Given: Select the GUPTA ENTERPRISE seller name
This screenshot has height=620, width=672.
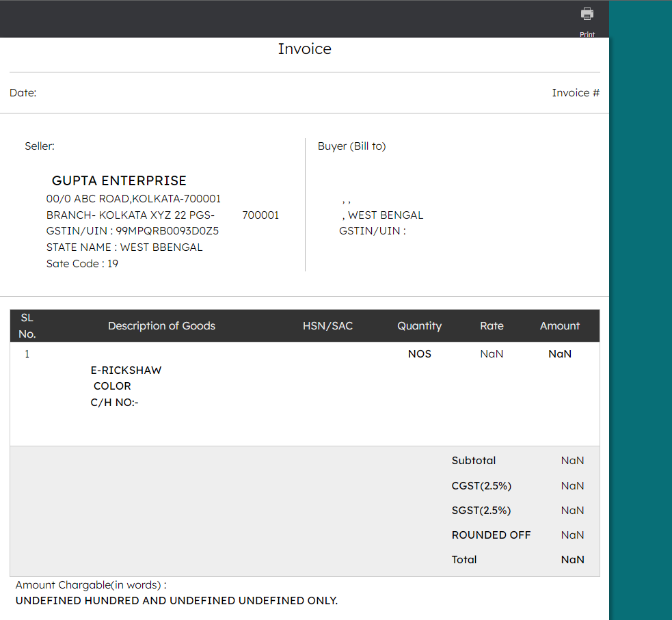Looking at the screenshot, I should point(119,181).
